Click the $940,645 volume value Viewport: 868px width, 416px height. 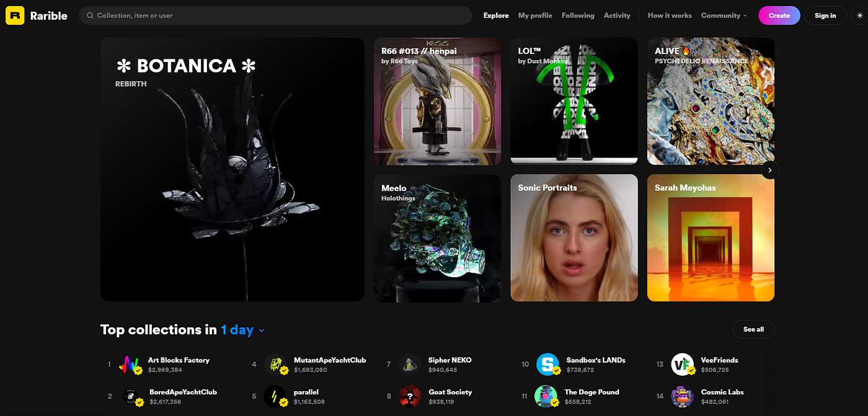click(x=443, y=370)
